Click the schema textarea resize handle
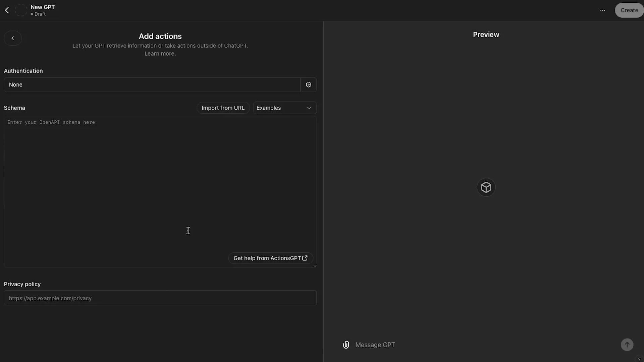 click(x=315, y=265)
